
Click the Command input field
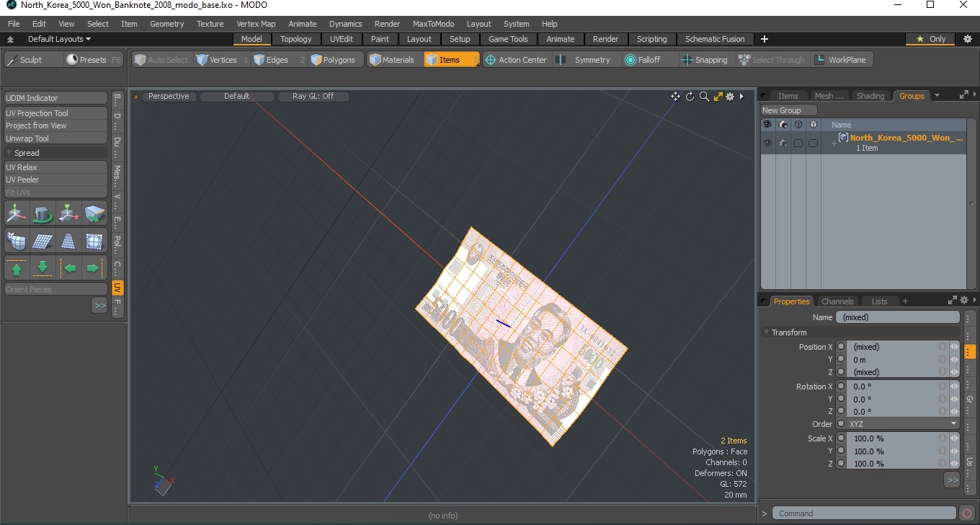[864, 513]
